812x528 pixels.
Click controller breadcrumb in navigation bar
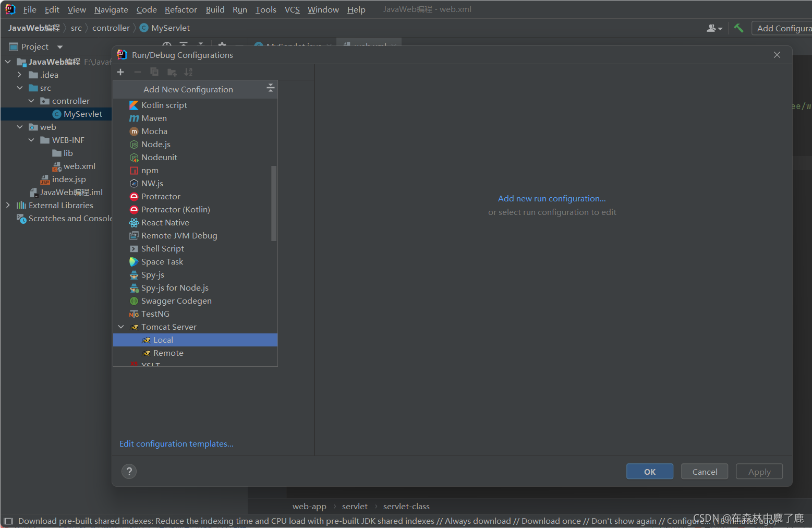point(111,28)
